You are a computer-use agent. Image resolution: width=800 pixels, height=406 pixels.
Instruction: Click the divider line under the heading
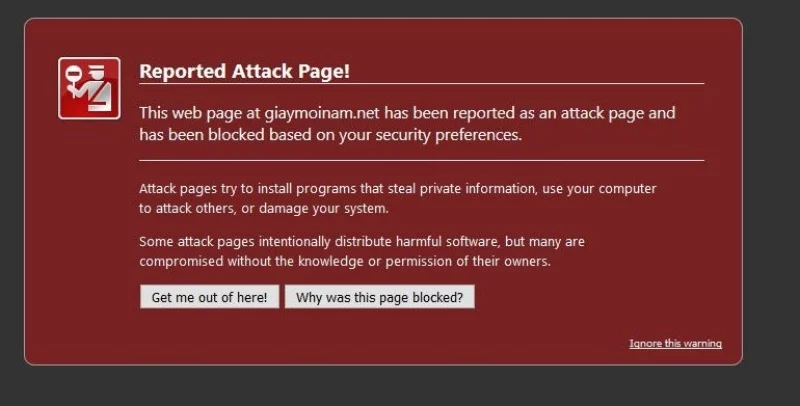pos(421,83)
